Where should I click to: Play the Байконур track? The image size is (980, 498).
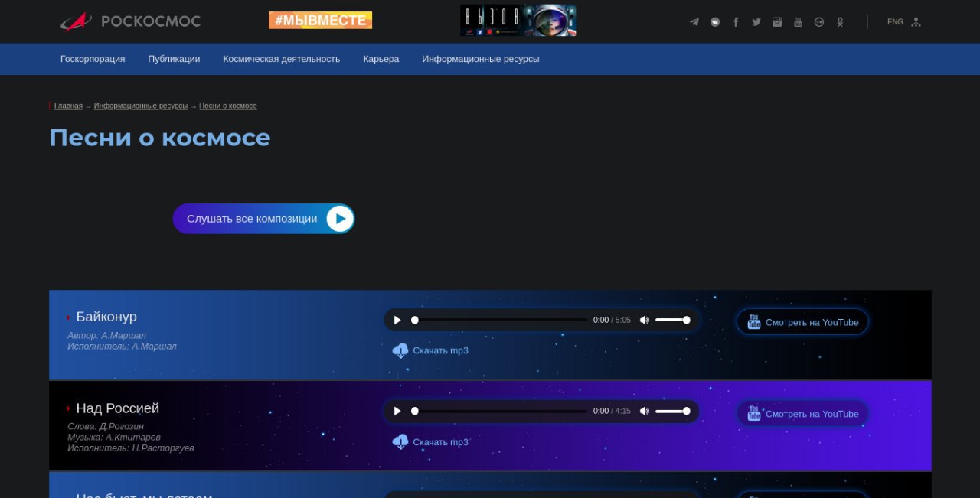click(x=397, y=320)
